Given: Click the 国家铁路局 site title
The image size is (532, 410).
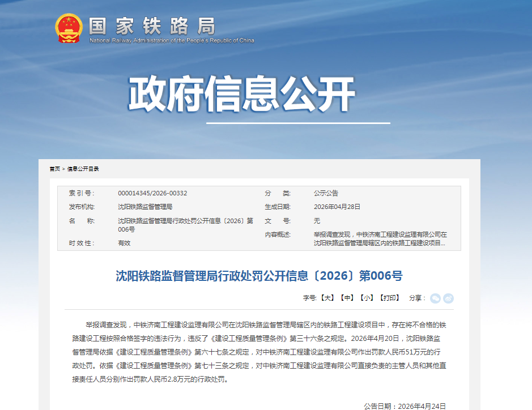Looking at the screenshot, I should click(152, 25).
